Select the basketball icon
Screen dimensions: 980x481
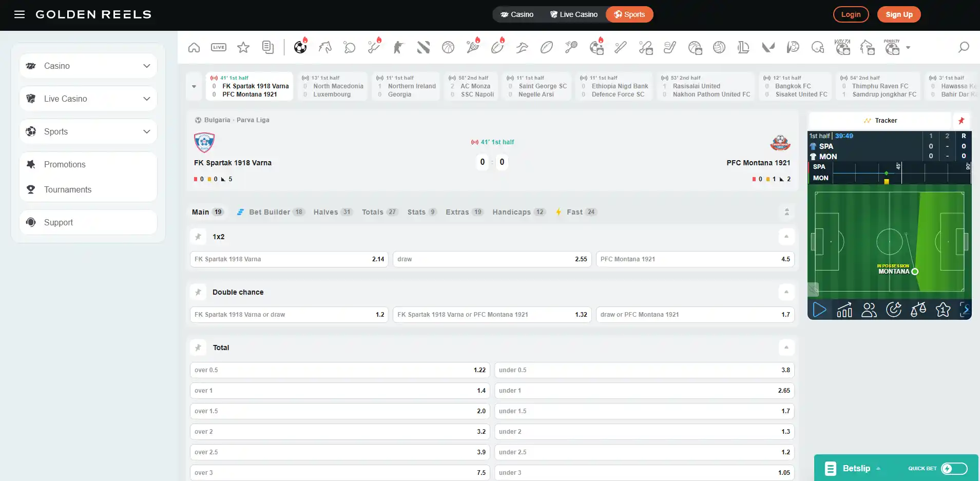point(448,48)
